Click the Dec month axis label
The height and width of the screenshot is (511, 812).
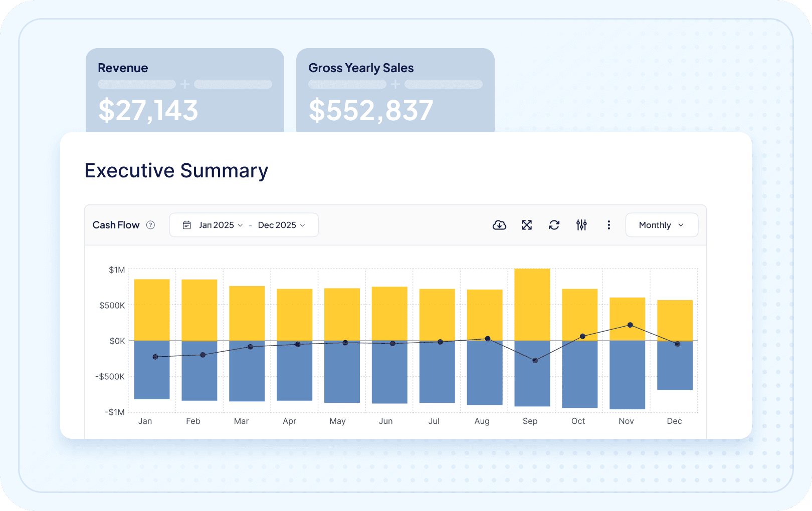(674, 421)
